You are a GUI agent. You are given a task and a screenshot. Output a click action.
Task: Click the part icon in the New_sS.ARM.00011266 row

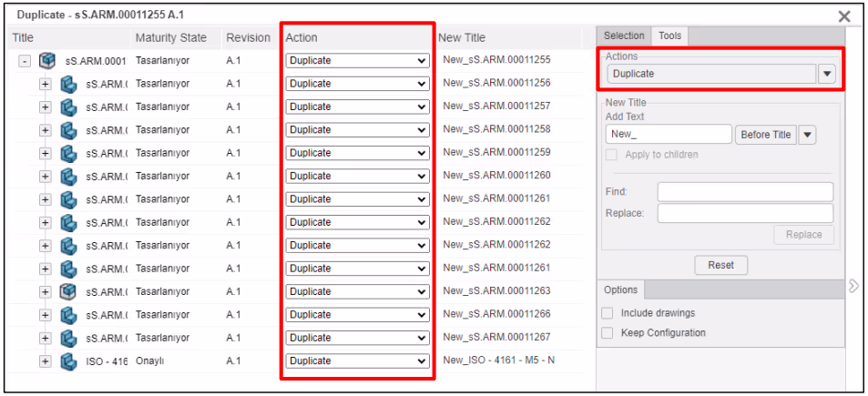pos(68,315)
